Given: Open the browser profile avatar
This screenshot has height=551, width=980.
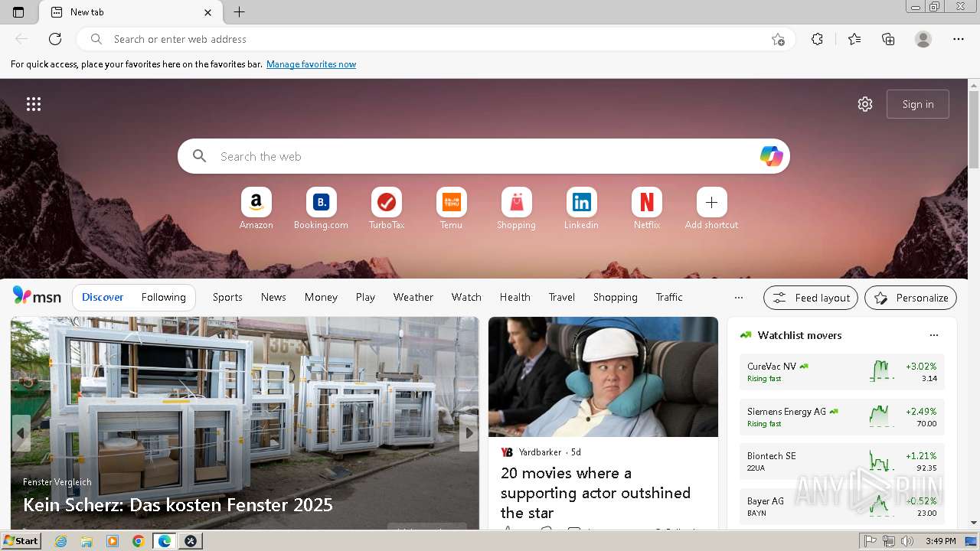Looking at the screenshot, I should tap(923, 39).
